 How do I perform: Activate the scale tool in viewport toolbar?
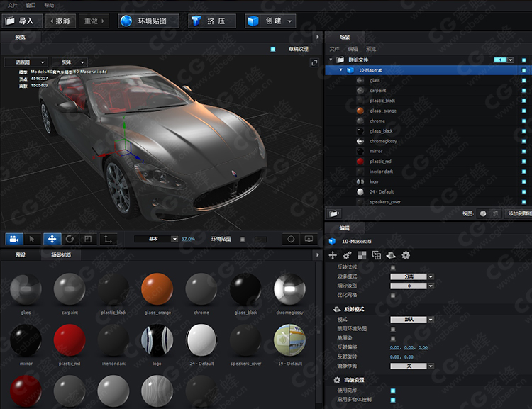click(x=88, y=239)
